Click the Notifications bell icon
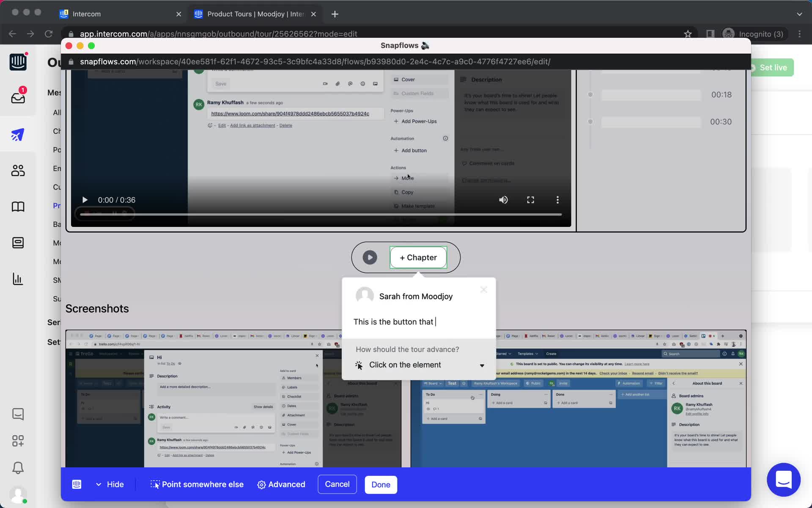812x508 pixels. point(16,468)
